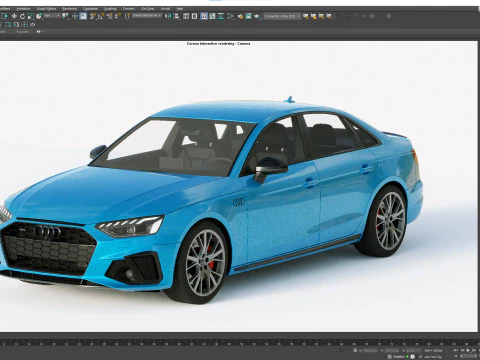Go to the start frame
Screen dimensions: 480x360
click(x=456, y=350)
